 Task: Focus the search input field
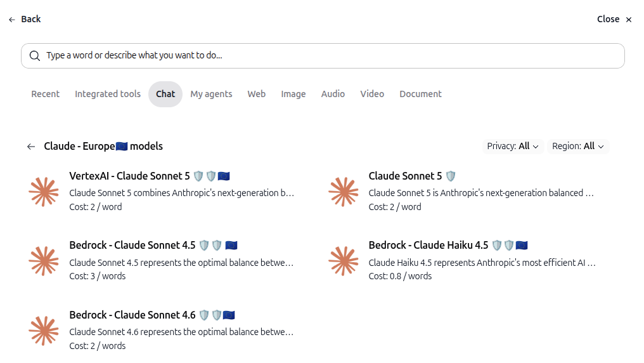click(323, 56)
